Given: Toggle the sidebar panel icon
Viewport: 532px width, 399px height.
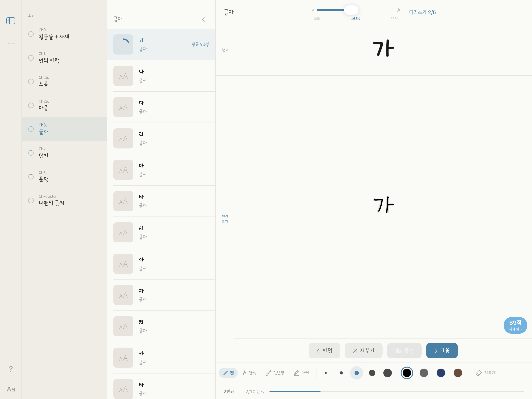Looking at the screenshot, I should tap(11, 21).
